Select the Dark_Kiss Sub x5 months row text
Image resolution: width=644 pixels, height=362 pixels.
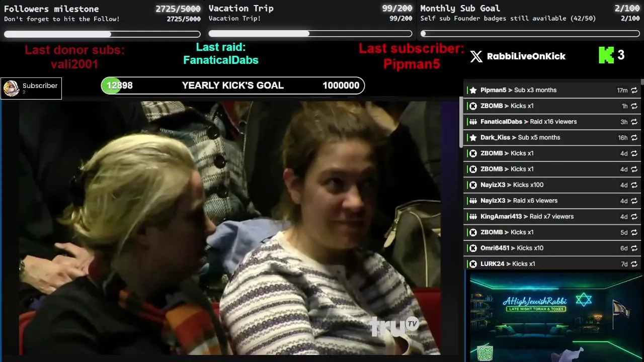(x=520, y=138)
